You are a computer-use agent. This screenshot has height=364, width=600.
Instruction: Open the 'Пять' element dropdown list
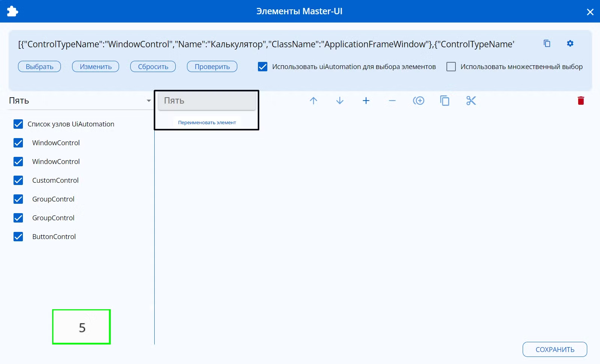pos(80,101)
